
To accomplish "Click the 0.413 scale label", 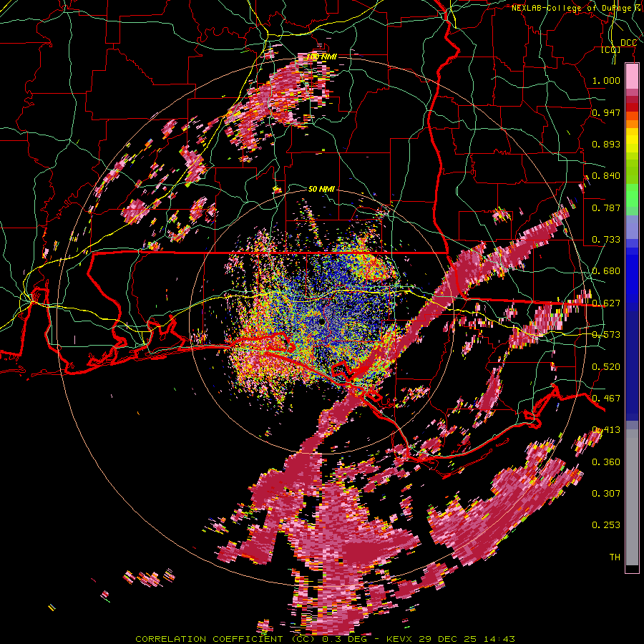I will pyautogui.click(x=606, y=430).
